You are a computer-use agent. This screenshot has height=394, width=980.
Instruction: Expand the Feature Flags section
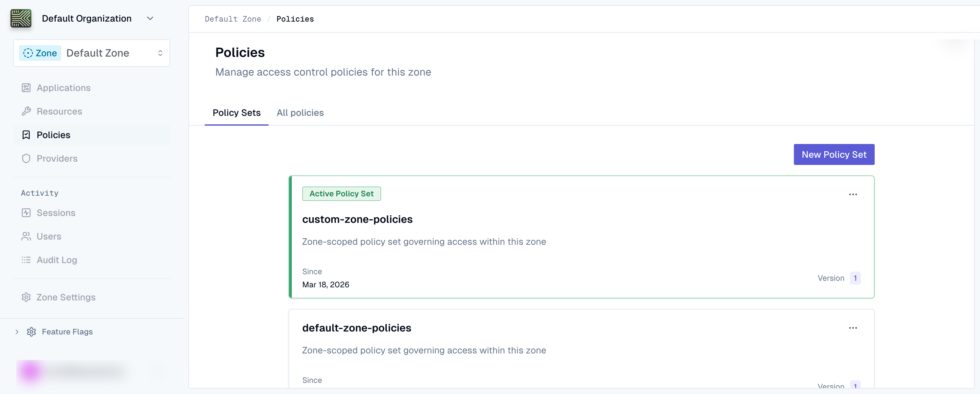tap(17, 331)
